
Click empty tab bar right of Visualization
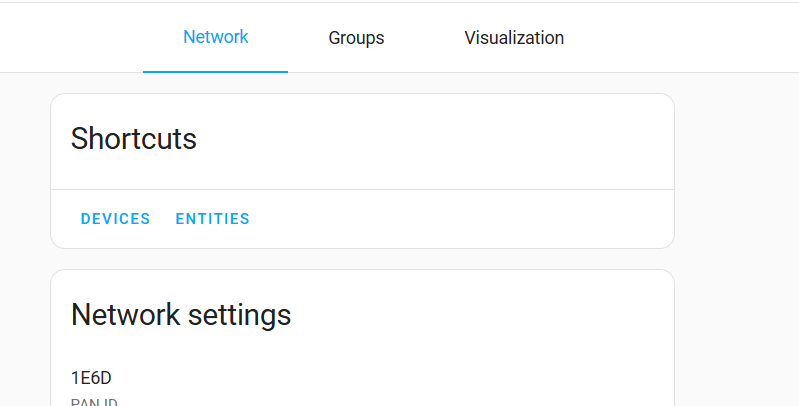[x=690, y=38]
